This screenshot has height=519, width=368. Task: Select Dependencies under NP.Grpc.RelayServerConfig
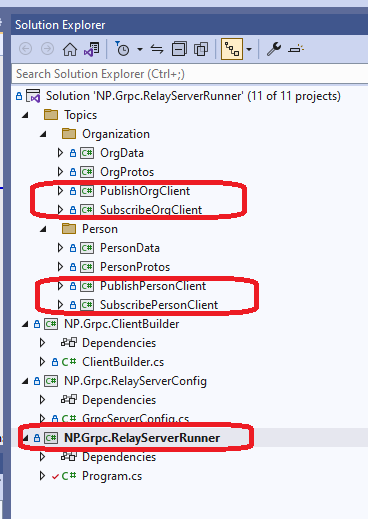click(x=119, y=400)
